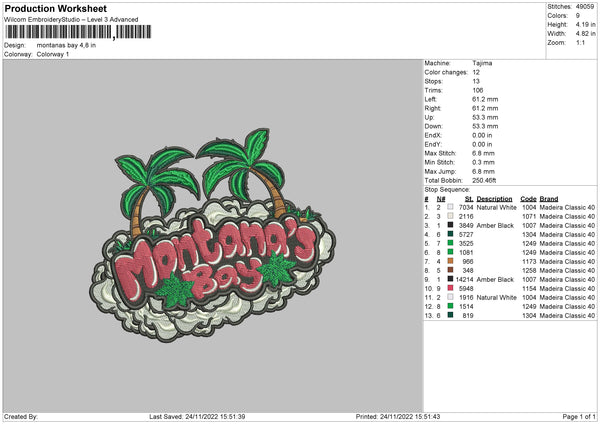The image size is (600, 424).
Task: Select the Max Stitch value 6.8 mm
Action: point(484,153)
